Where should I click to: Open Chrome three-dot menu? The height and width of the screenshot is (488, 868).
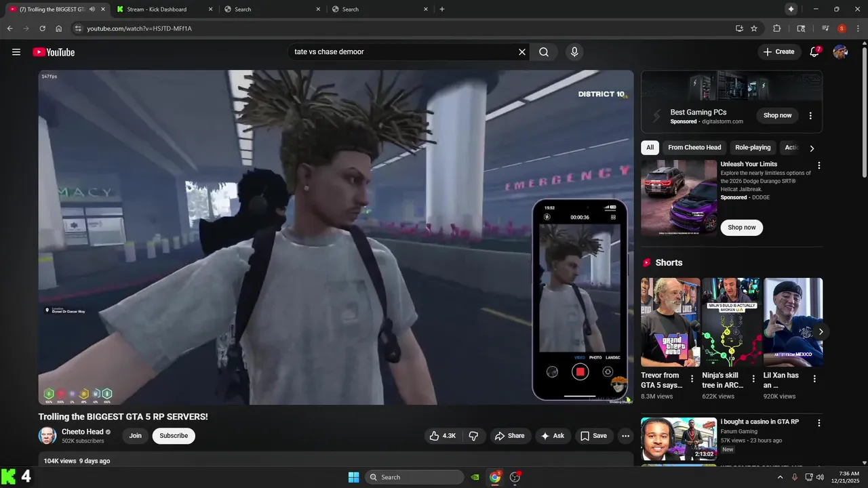tap(858, 28)
